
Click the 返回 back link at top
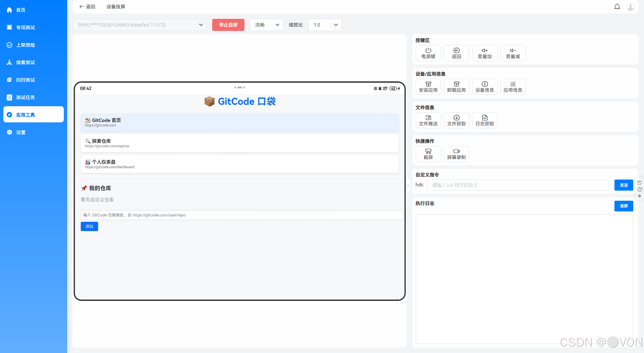pyautogui.click(x=87, y=7)
